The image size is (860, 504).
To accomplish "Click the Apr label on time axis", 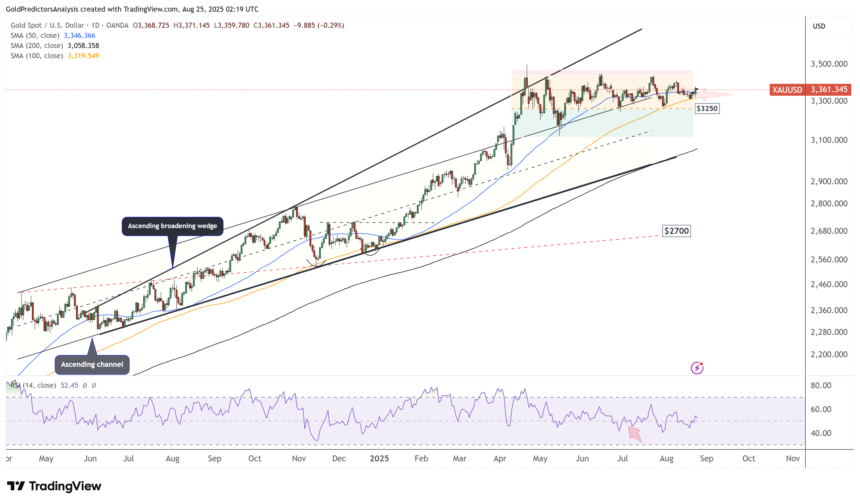I will (499, 459).
